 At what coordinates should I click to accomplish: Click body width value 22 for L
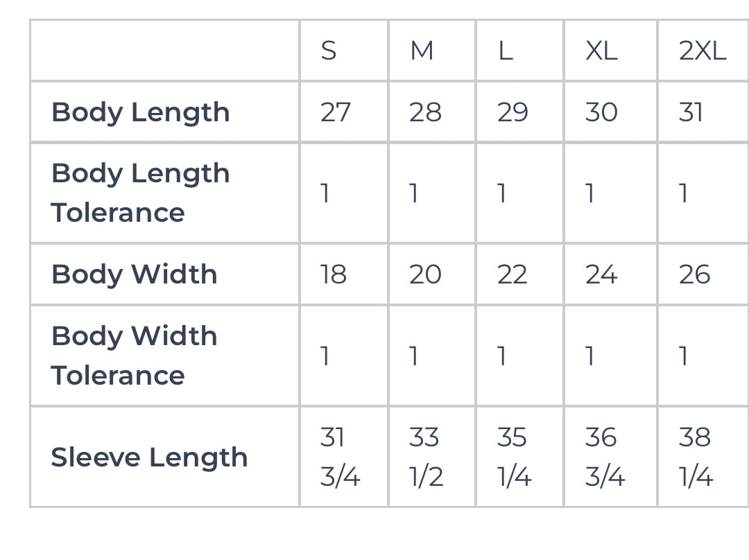pos(513,274)
